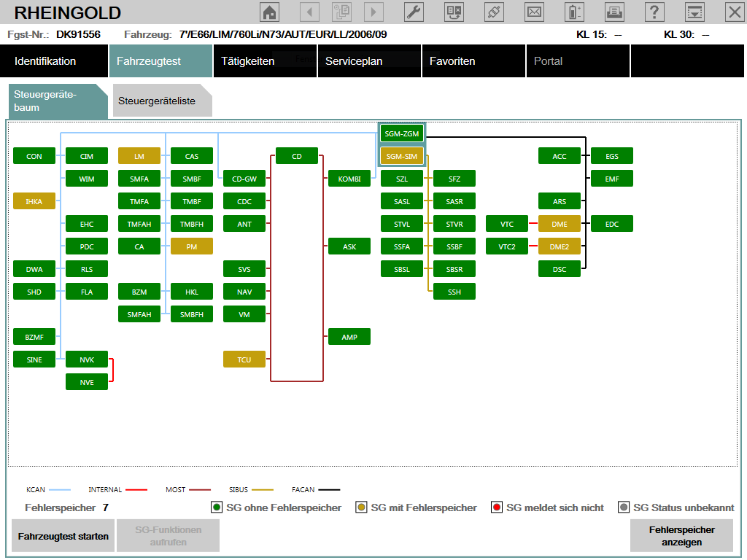Select the Fahrzeugtest tab

[x=160, y=61]
